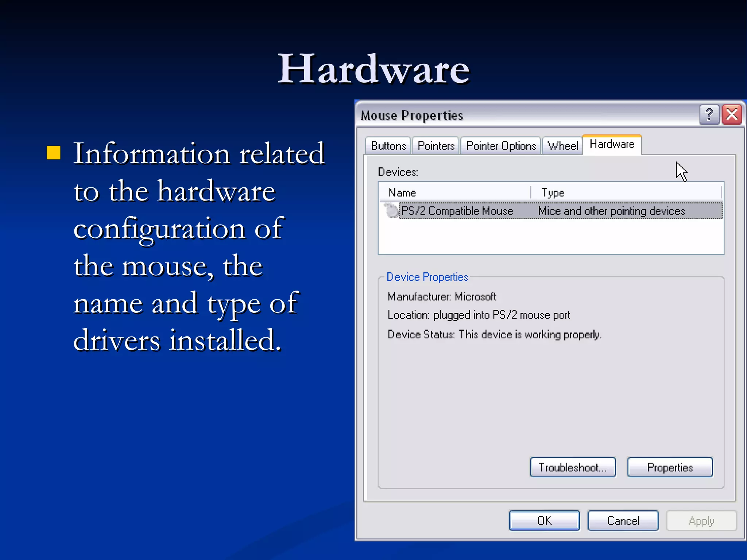This screenshot has width=747, height=560.
Task: Click the 'Device Status' working properly text
Action: pyautogui.click(x=494, y=334)
